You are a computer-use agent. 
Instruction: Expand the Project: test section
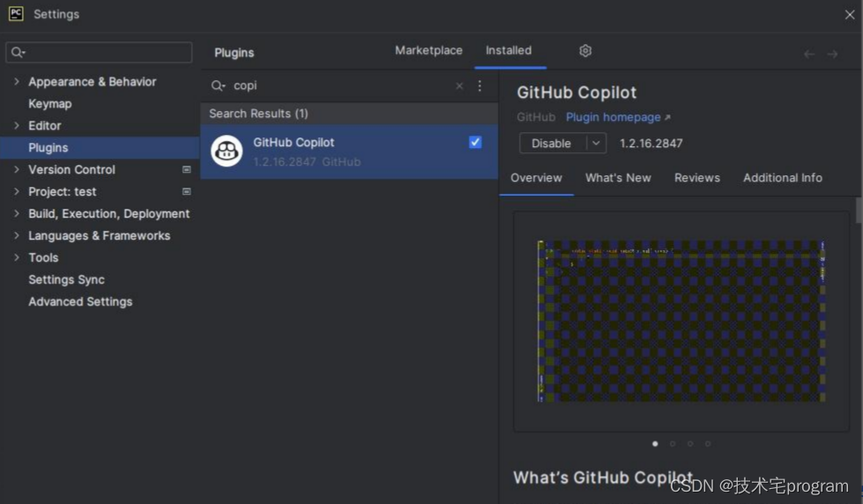click(x=17, y=191)
